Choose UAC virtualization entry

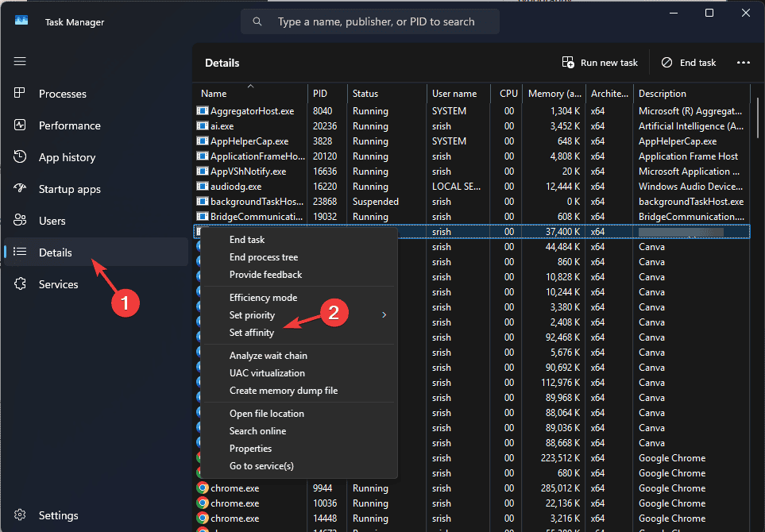267,373
